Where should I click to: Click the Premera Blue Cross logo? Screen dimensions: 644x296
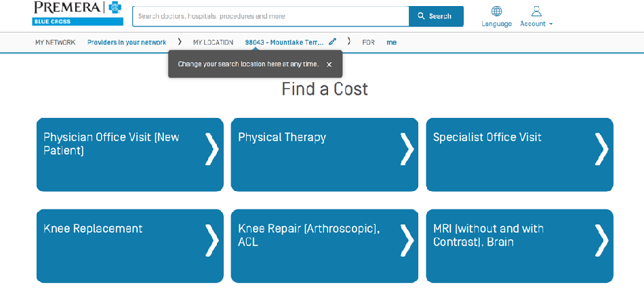point(78,14)
